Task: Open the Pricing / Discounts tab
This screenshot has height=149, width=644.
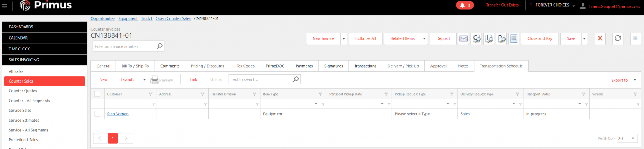Action: point(207,66)
